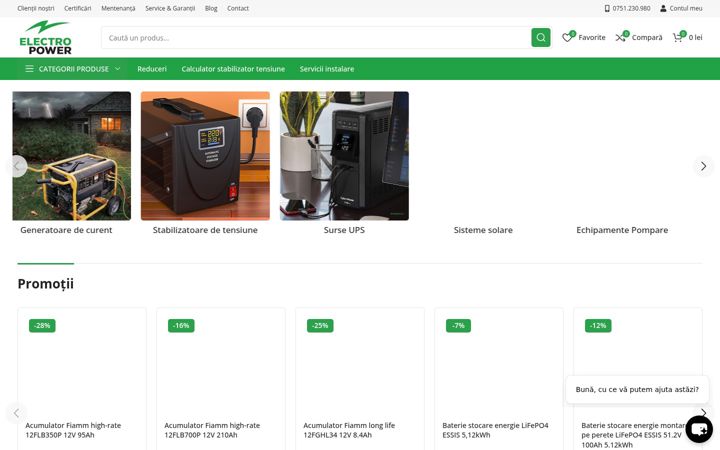The width and height of the screenshot is (720, 450).
Task: Click chat prompt Bună, cu ce vă putem ajuta
Action: pos(637,389)
